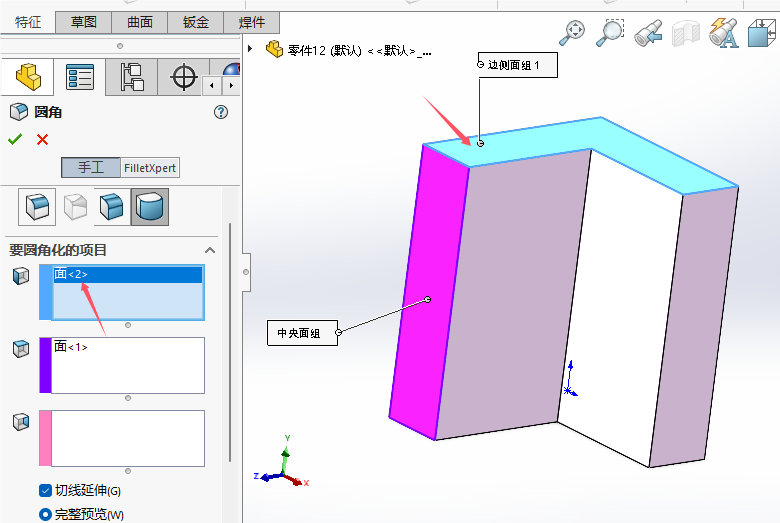The height and width of the screenshot is (523, 780).
Task: Open the DimXpertManager crosshair tab
Action: coord(184,77)
